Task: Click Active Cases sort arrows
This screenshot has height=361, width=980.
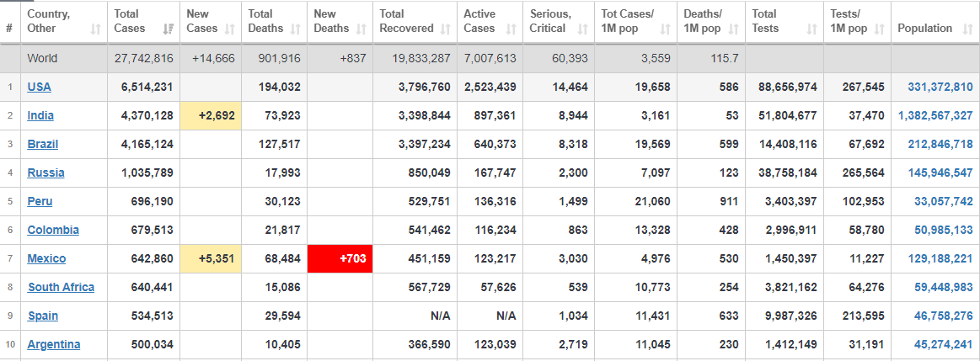Action: 511,29
